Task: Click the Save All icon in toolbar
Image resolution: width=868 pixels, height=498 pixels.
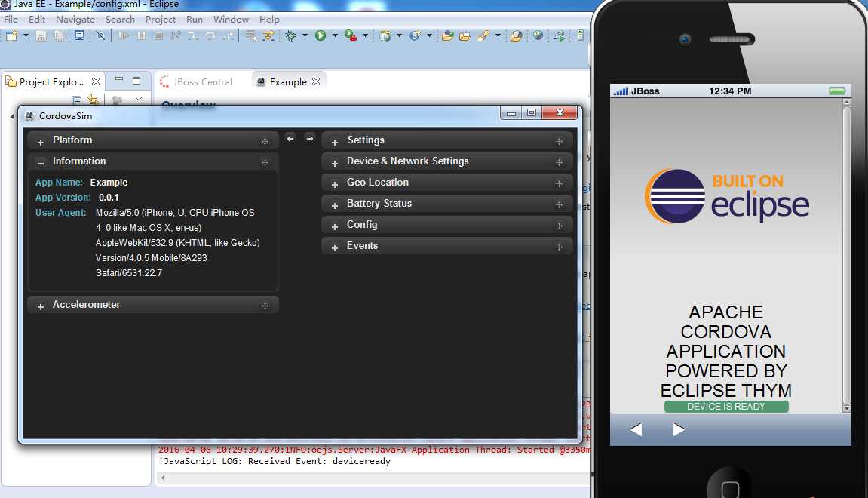Action: [58, 36]
